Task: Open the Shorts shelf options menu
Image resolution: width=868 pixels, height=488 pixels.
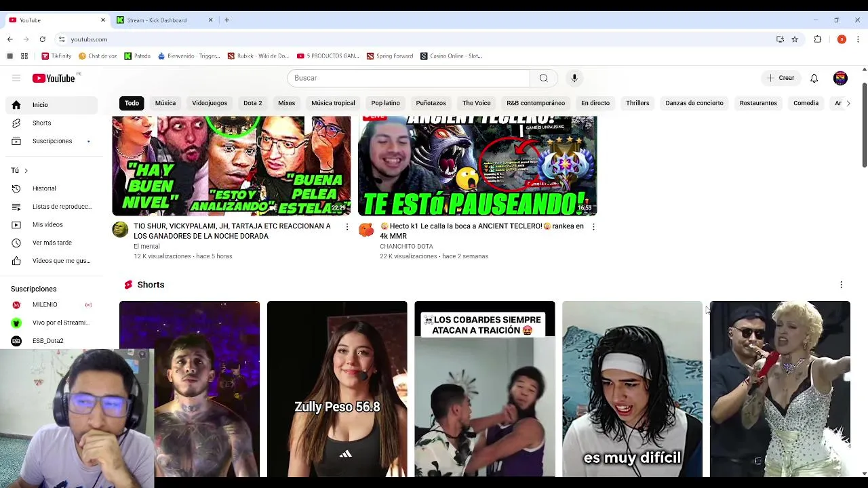Action: tap(841, 285)
